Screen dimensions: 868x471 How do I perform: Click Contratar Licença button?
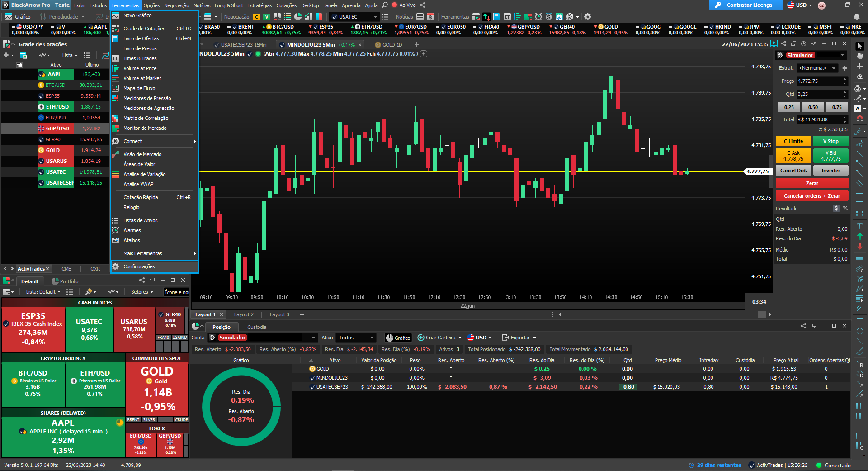pos(745,5)
